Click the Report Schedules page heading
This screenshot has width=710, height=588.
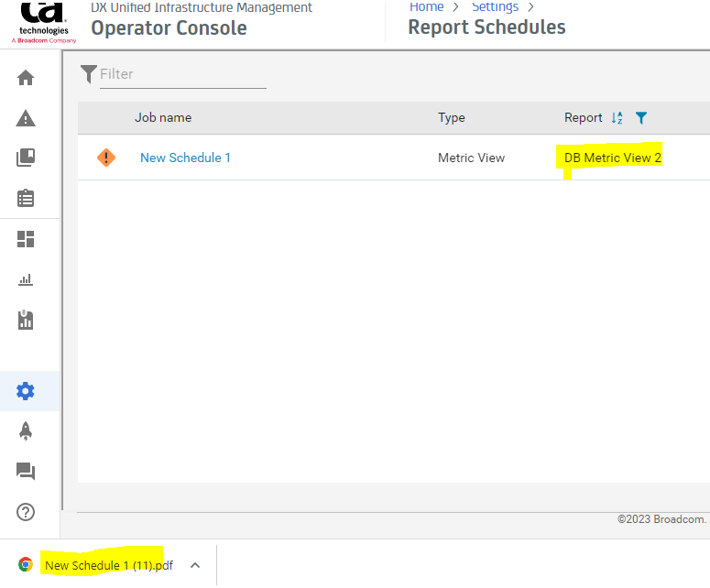click(x=486, y=27)
